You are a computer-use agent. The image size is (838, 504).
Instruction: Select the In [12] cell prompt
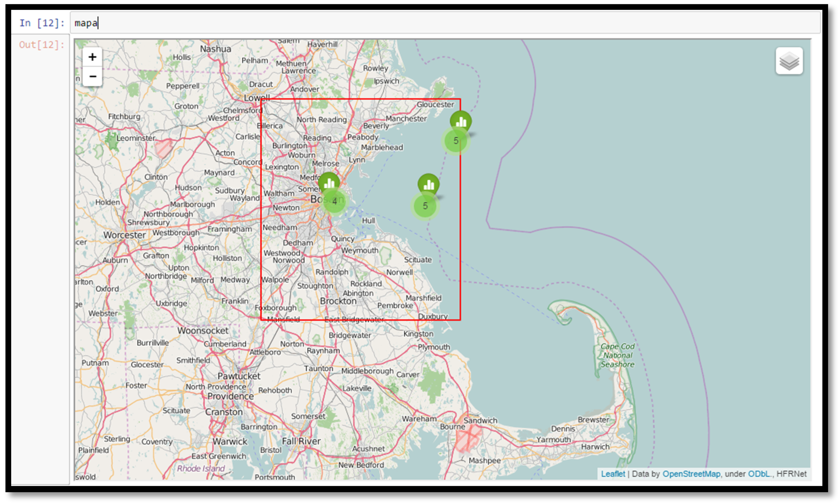41,23
